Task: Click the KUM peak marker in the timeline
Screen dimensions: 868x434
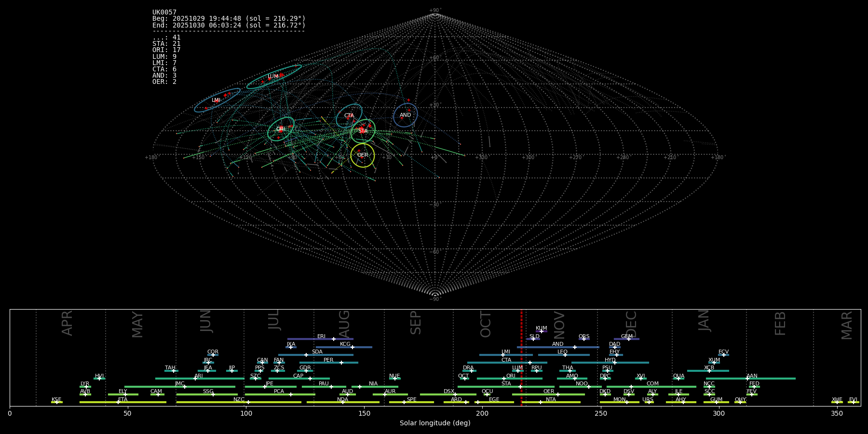Action: coord(541,331)
